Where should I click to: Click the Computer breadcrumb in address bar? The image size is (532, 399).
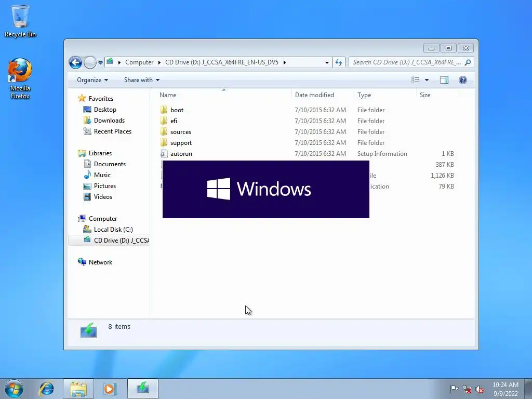(x=139, y=62)
